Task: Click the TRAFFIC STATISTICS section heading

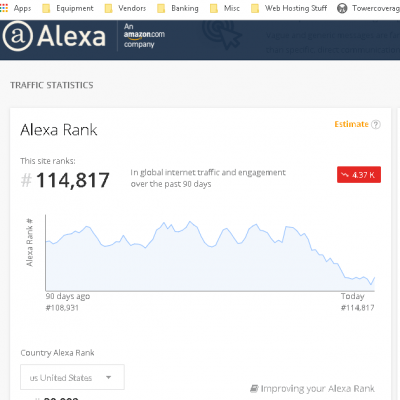Action: coord(52,85)
